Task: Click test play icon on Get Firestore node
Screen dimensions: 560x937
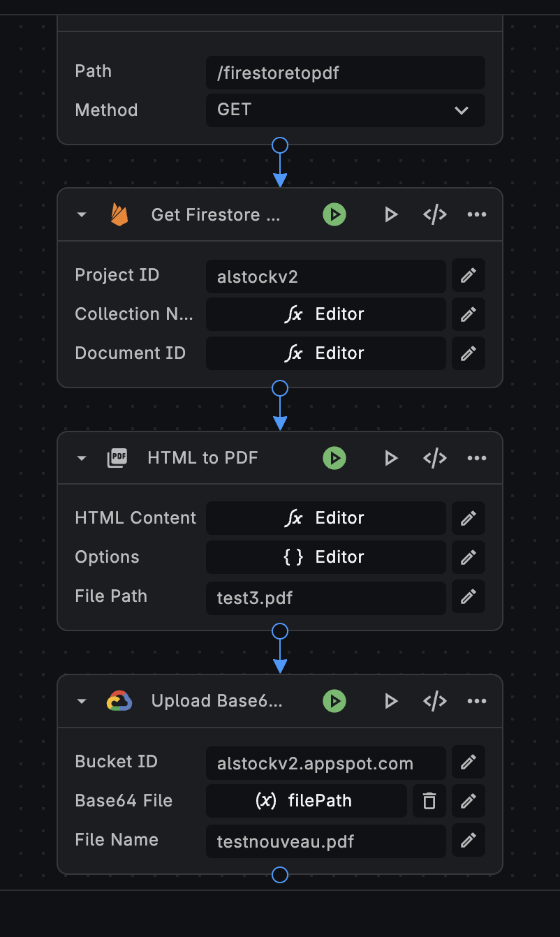Action: coord(391,214)
